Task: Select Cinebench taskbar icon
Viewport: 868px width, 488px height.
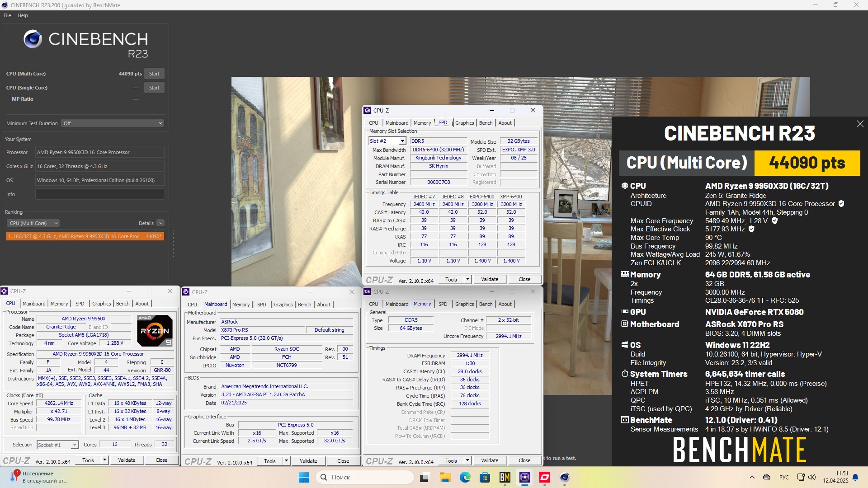Action: click(565, 477)
